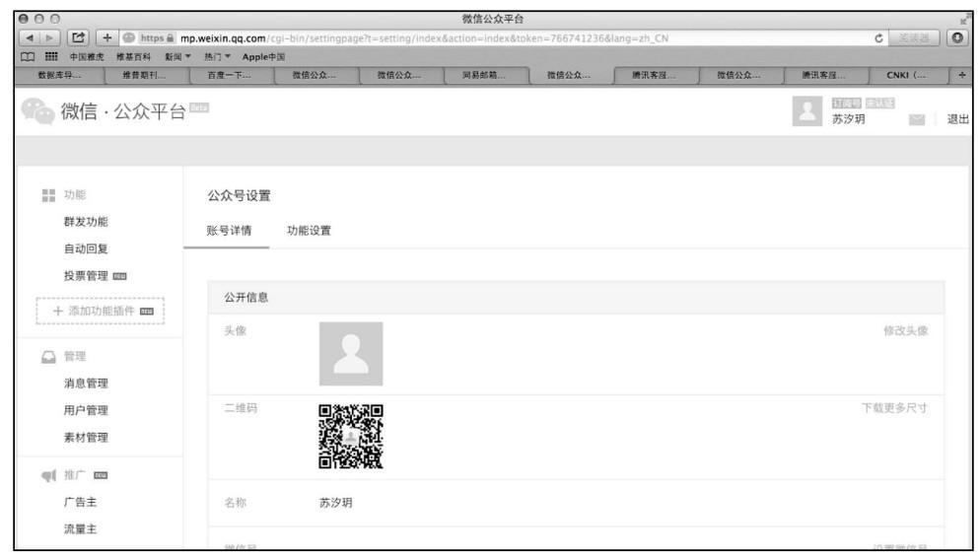Add a new tab with plus button
This screenshot has width=980, height=559.
961,75
